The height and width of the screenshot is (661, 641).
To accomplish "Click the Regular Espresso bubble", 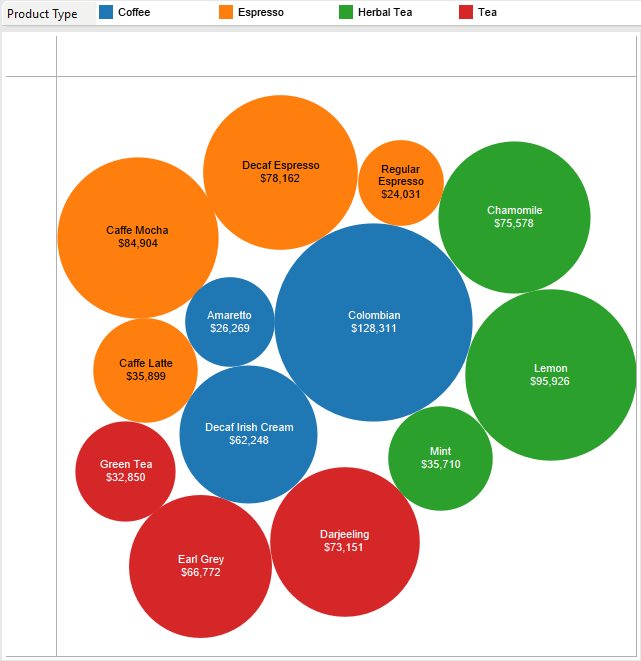I will click(x=400, y=183).
